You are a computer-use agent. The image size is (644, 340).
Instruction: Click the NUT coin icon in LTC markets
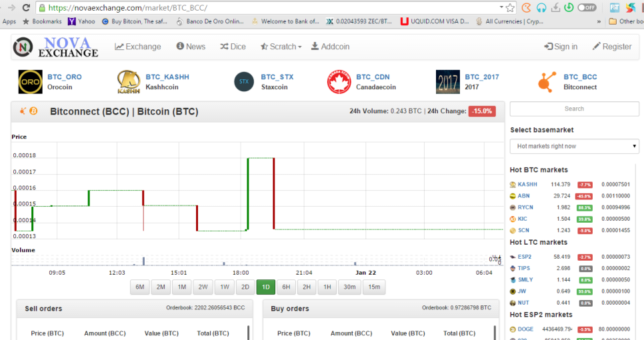coord(513,303)
